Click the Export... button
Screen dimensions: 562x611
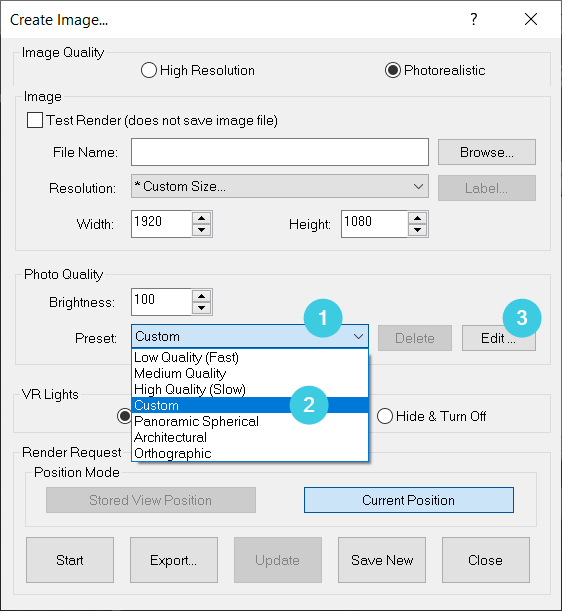point(174,560)
